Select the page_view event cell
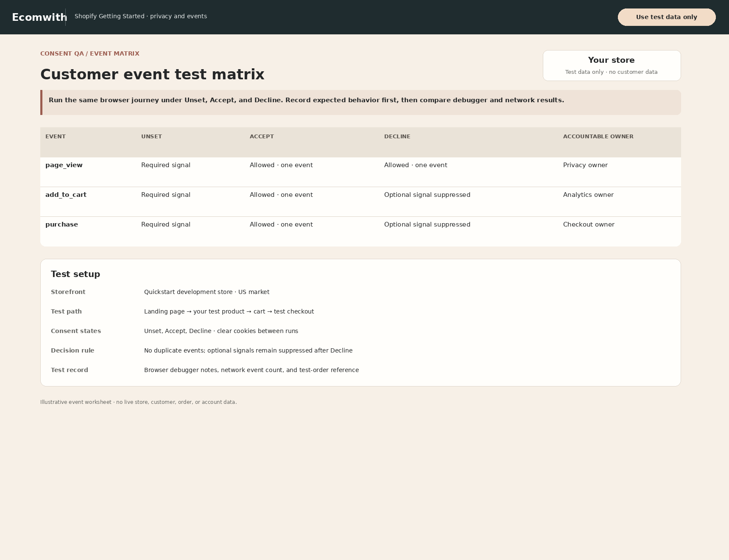Viewport: 729px width, 560px height. (x=64, y=165)
